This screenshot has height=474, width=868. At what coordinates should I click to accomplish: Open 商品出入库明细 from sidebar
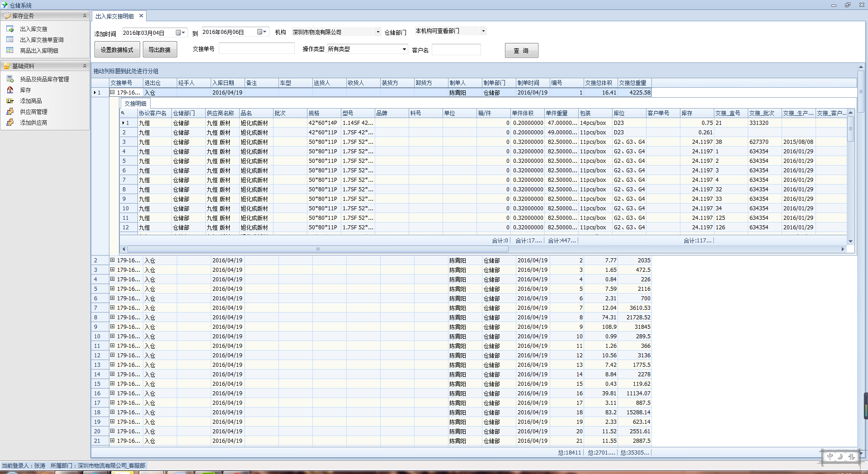(39, 51)
